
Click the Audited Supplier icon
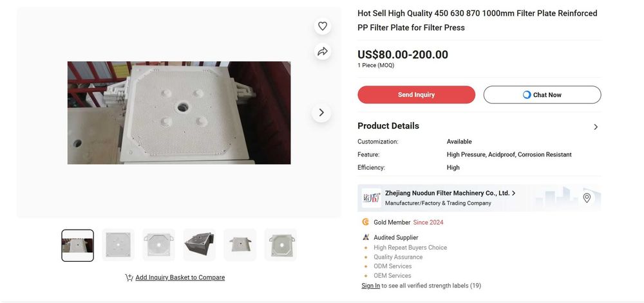[366, 237]
